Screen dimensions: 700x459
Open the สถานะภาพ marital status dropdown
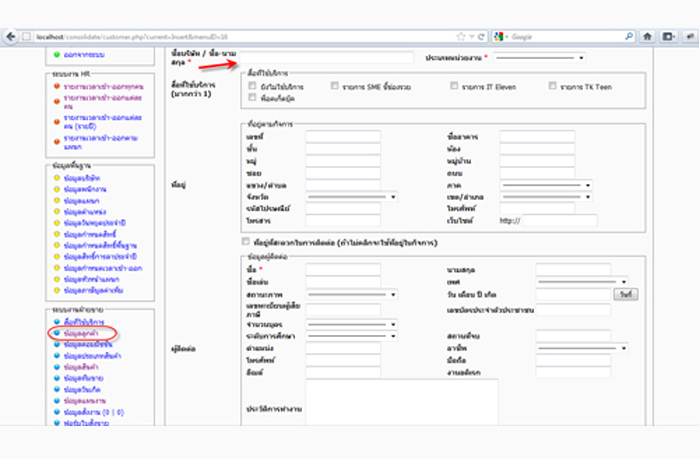[x=351, y=295]
